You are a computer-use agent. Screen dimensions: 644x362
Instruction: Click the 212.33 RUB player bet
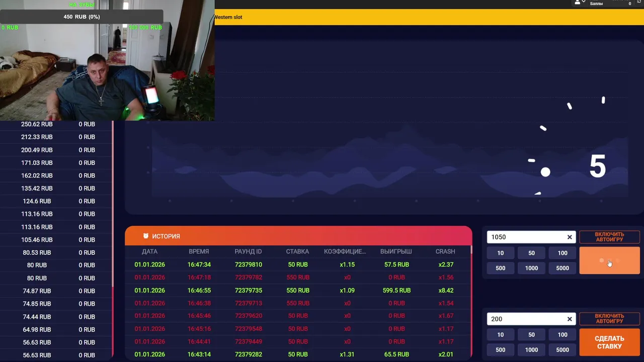pos(37,137)
